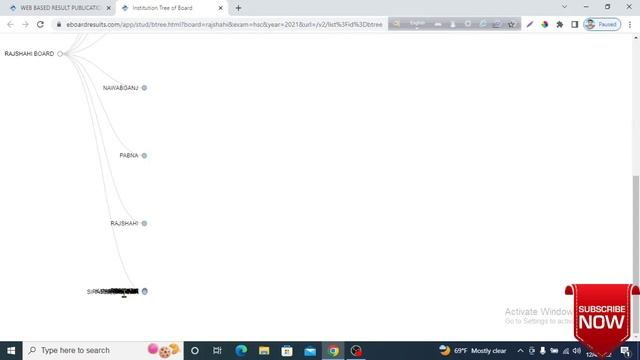Expand the RAJSHAHI BOARD root node
Image resolution: width=640 pixels, height=360 pixels.
click(60, 54)
